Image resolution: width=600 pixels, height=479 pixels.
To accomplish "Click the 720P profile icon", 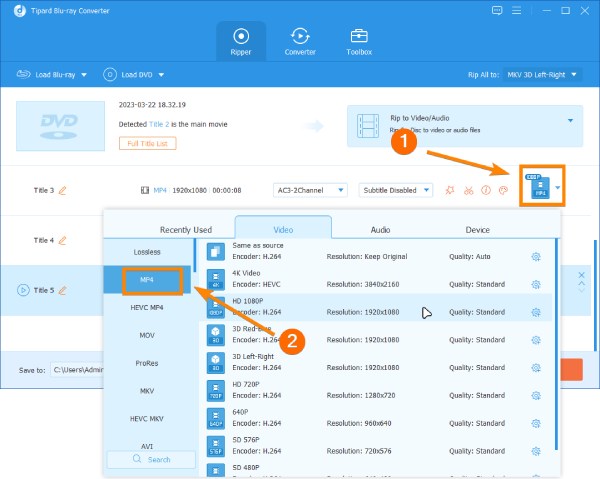I will point(215,391).
